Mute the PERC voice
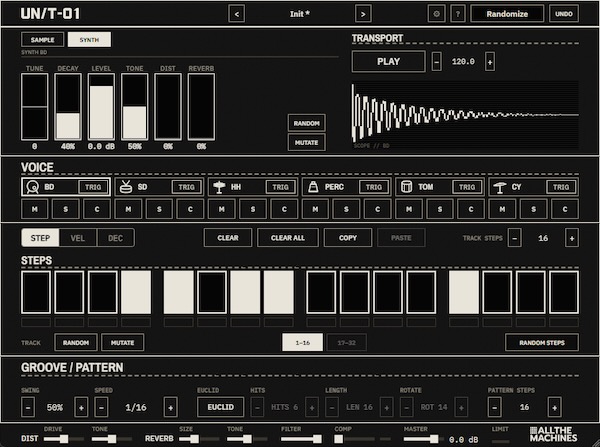Viewport: 600px width, 447px height. click(x=315, y=209)
